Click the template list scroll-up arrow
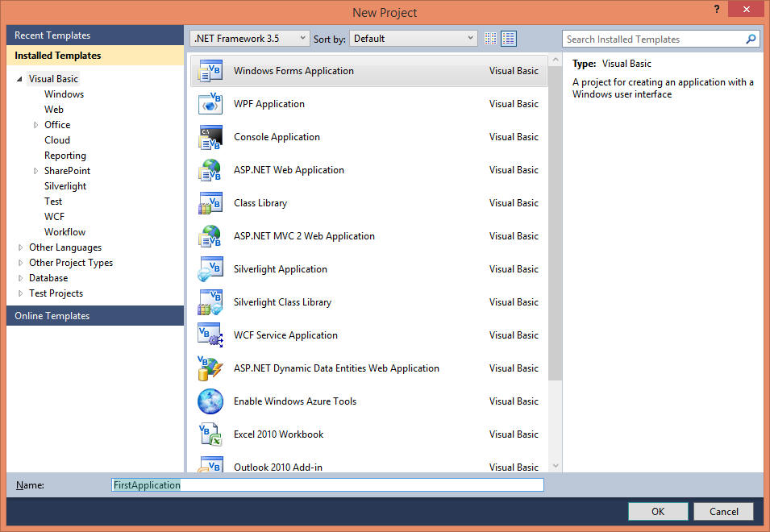 (556, 60)
